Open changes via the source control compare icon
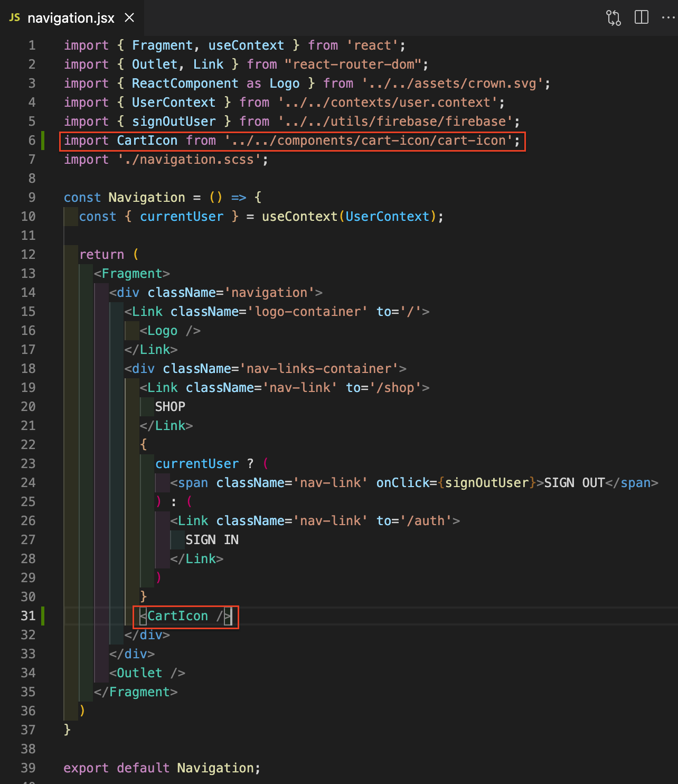Screen dimensions: 678x784 614,17
